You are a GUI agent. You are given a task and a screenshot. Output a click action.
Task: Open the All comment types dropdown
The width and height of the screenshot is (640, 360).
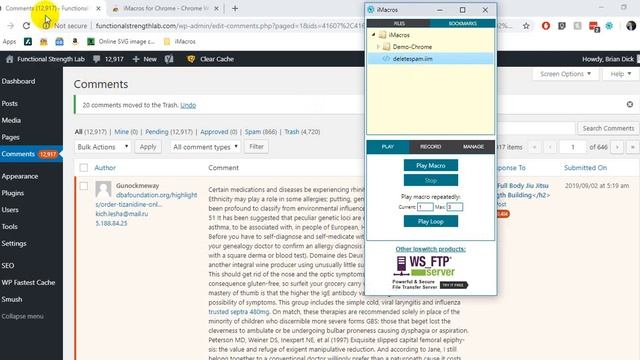[205, 147]
